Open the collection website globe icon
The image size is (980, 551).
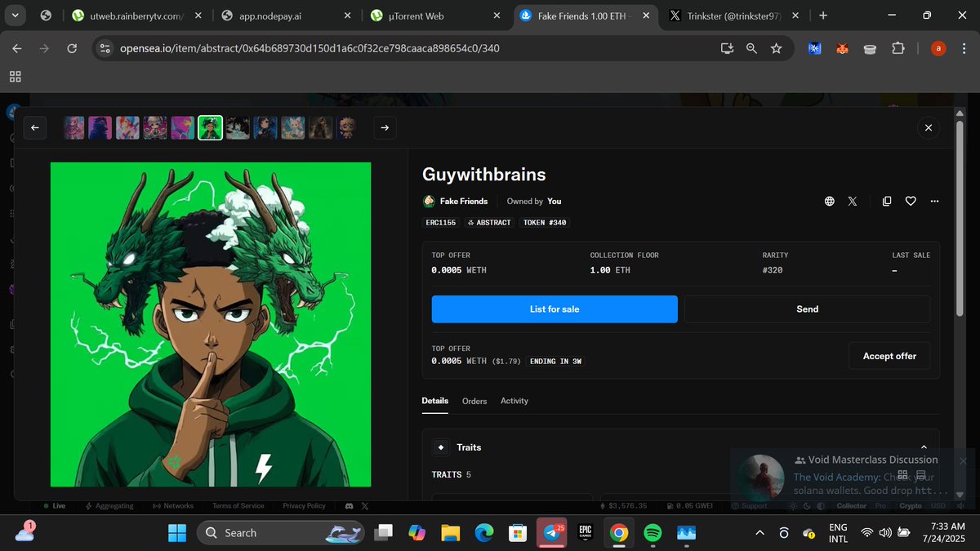830,201
